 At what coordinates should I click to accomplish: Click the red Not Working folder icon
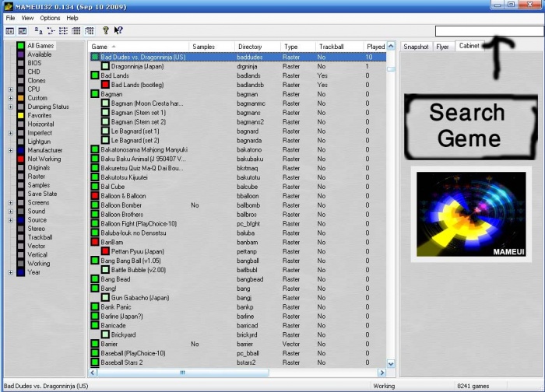[21, 159]
